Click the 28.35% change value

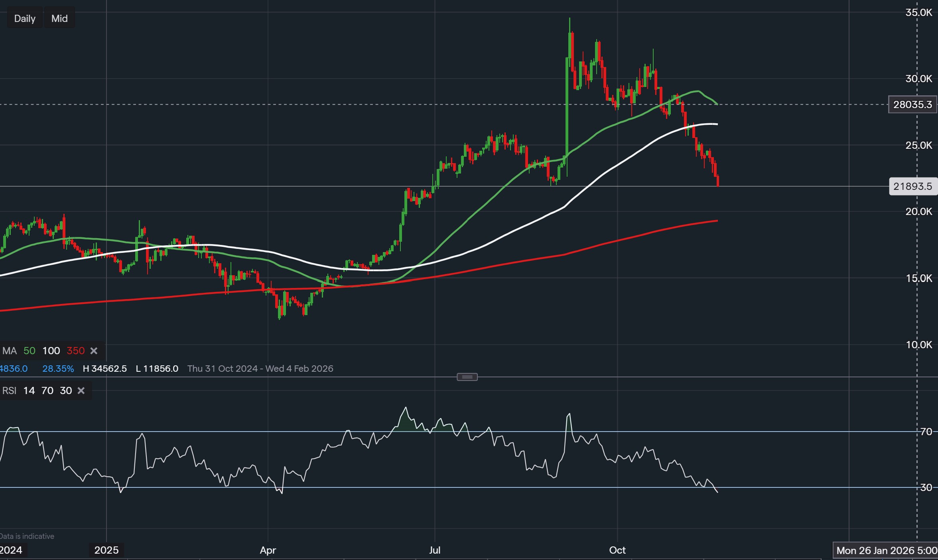[x=58, y=369]
